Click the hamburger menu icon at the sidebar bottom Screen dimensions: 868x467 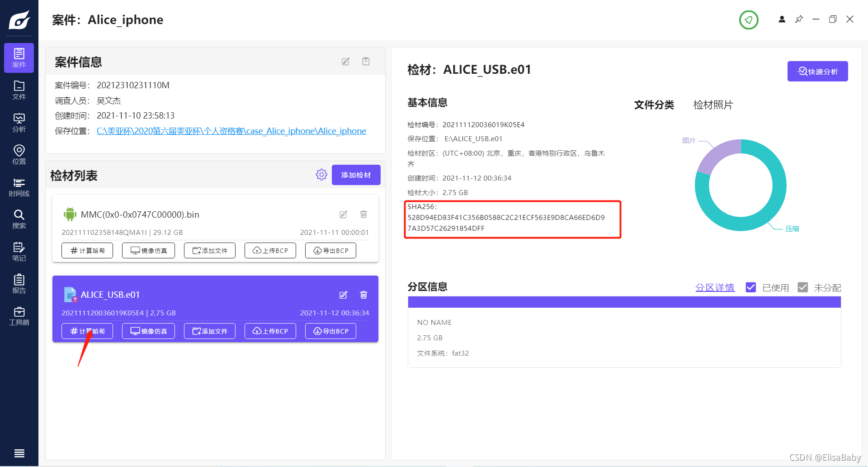click(19, 453)
